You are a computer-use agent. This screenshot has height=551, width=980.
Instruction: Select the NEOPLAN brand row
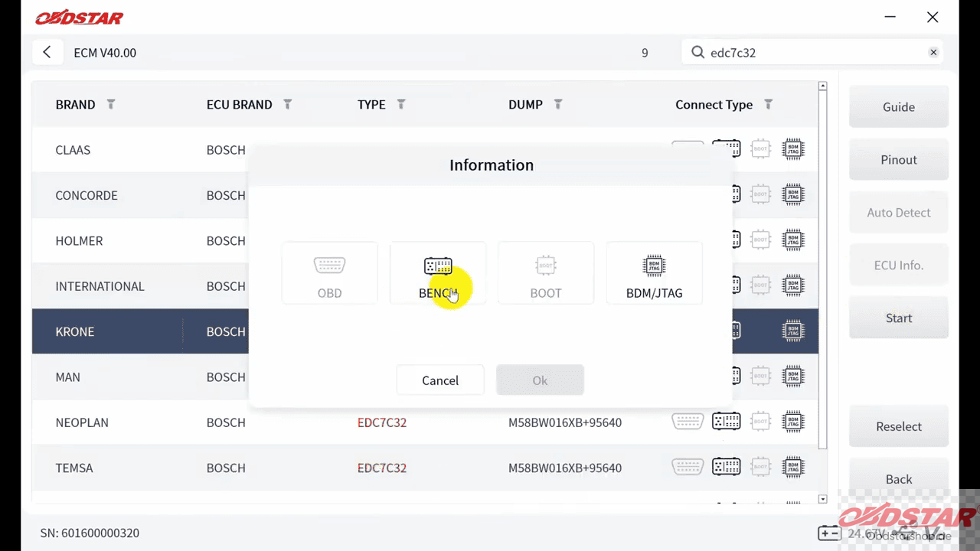tap(425, 422)
